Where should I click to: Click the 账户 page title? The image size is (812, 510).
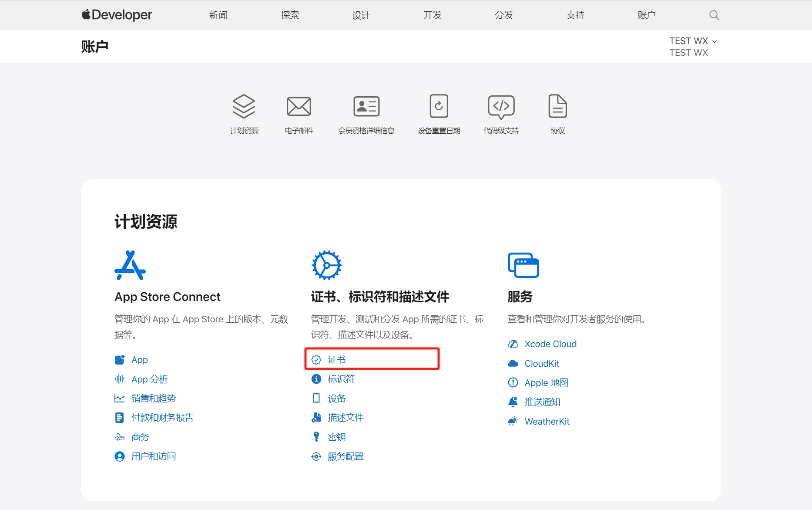(x=95, y=47)
